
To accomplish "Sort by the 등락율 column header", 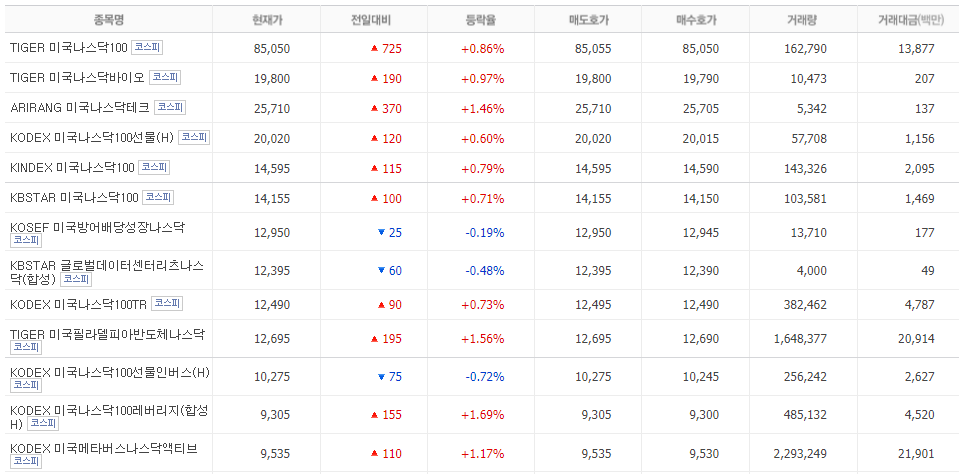I will click(481, 20).
